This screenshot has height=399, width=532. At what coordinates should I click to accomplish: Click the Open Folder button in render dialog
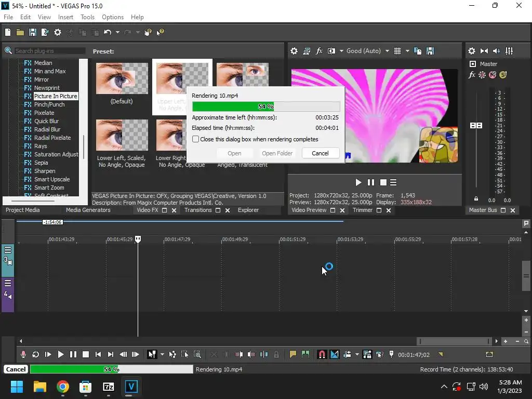coord(277,153)
